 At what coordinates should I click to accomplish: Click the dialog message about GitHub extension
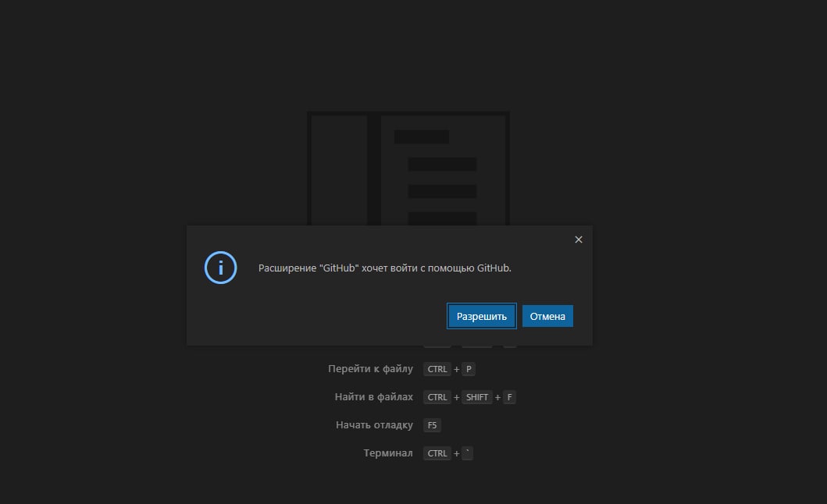(x=384, y=268)
